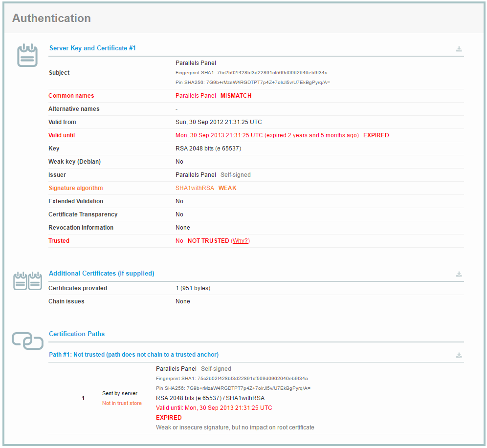Expand the Certification Paths section
Screen dimensions: 487x448
coord(76,334)
